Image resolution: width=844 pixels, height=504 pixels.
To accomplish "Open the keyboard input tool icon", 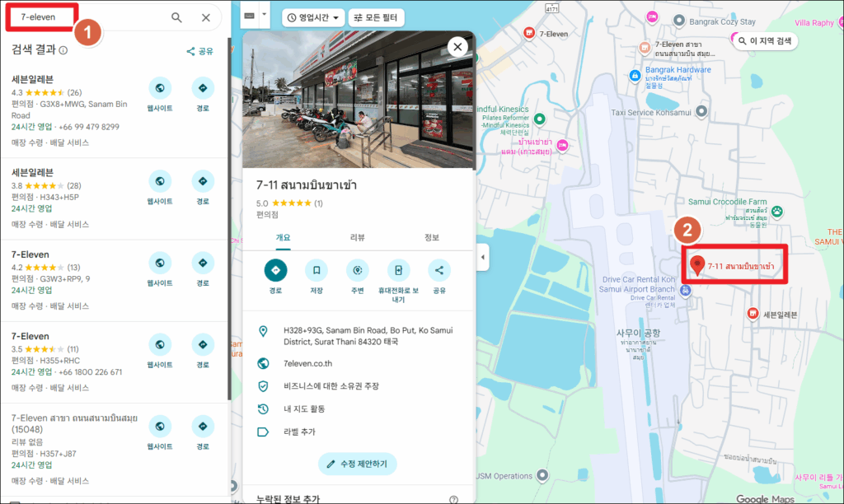I will pyautogui.click(x=249, y=16).
